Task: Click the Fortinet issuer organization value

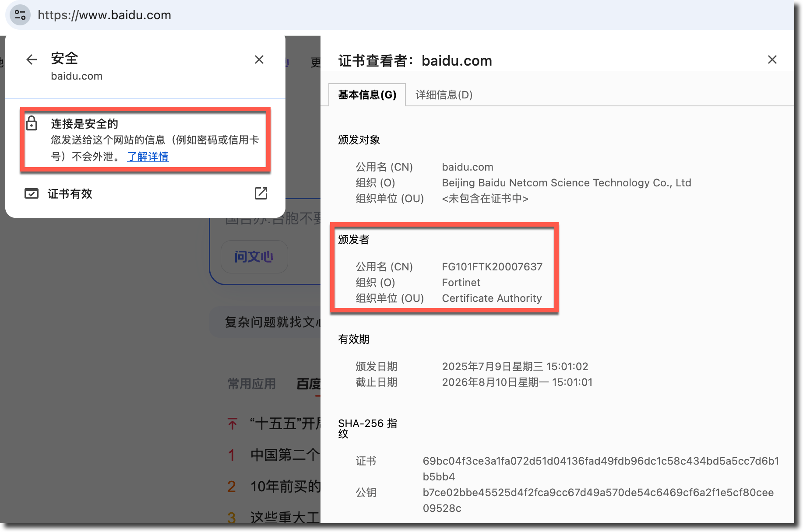Action: pyautogui.click(x=461, y=283)
